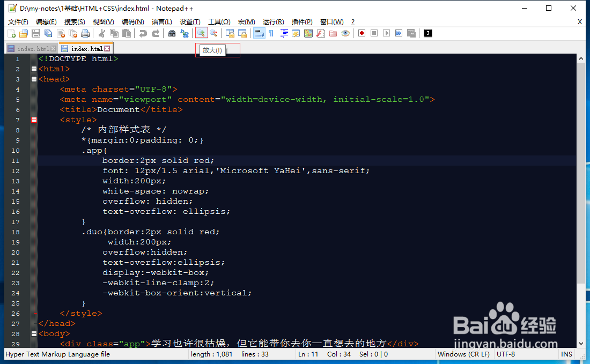Viewport: 590px width, 364px height.
Task: Open Find with the binoculars icon
Action: pyautogui.click(x=172, y=33)
